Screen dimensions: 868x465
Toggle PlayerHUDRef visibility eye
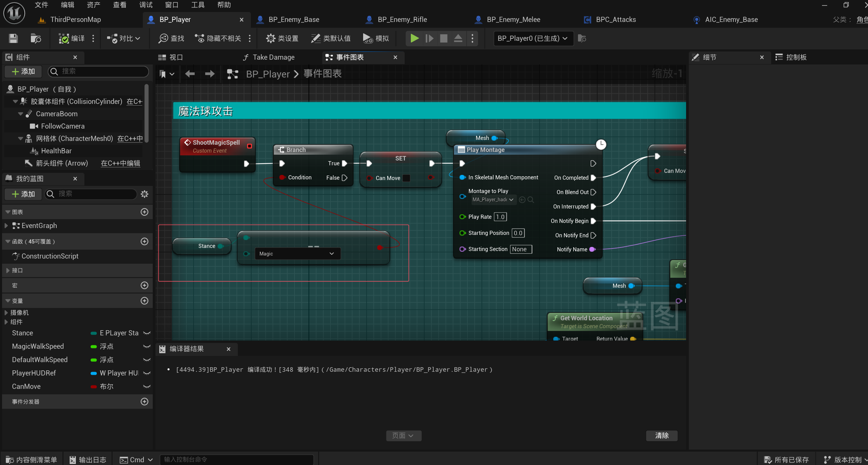point(147,373)
